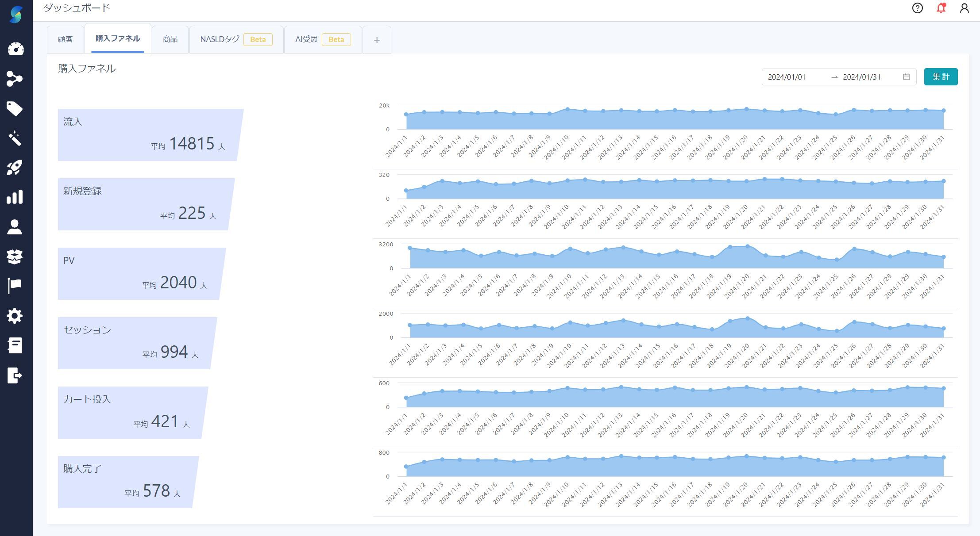Switch to the 顧客 tab

point(65,39)
